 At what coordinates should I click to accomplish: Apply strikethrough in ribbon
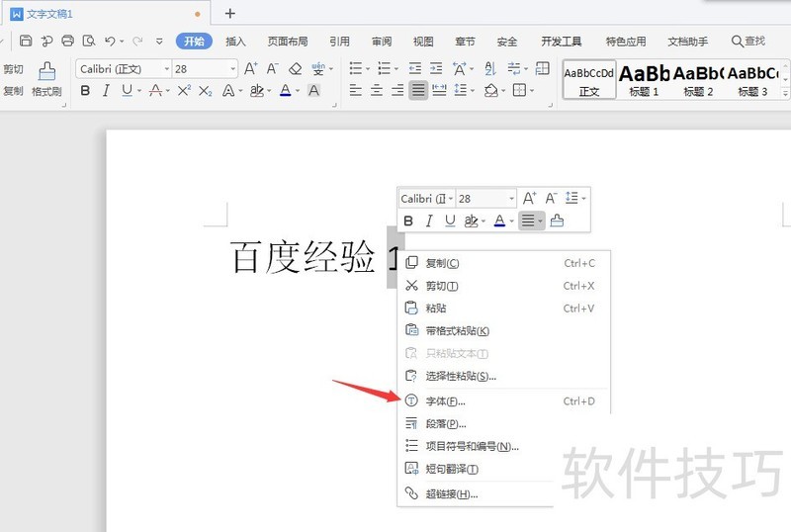(155, 90)
